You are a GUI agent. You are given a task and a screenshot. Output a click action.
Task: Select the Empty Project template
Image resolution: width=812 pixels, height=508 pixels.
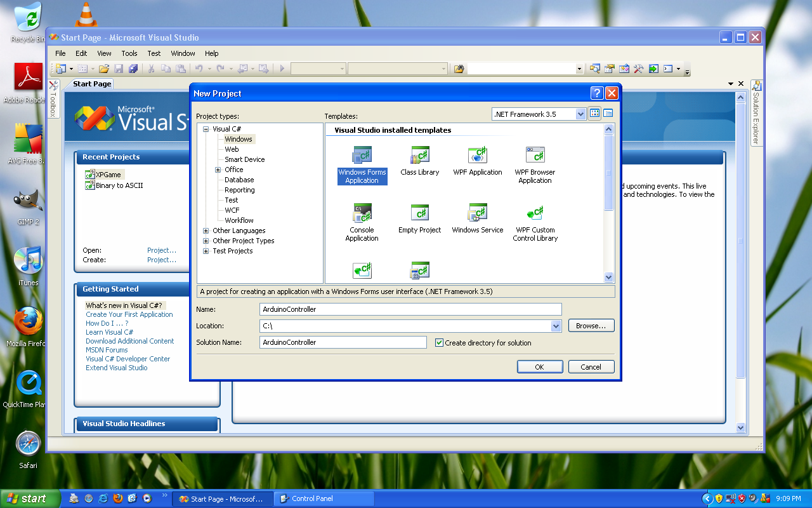[x=420, y=219]
